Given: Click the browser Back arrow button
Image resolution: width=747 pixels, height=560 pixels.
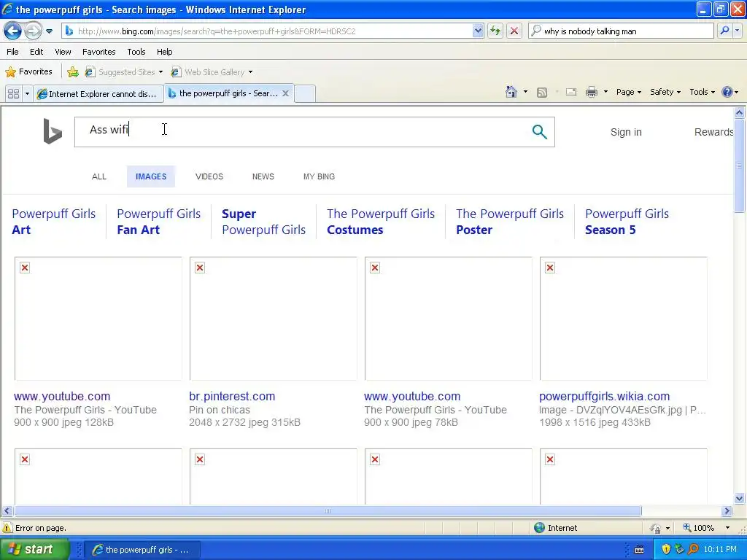Looking at the screenshot, I should (x=13, y=31).
